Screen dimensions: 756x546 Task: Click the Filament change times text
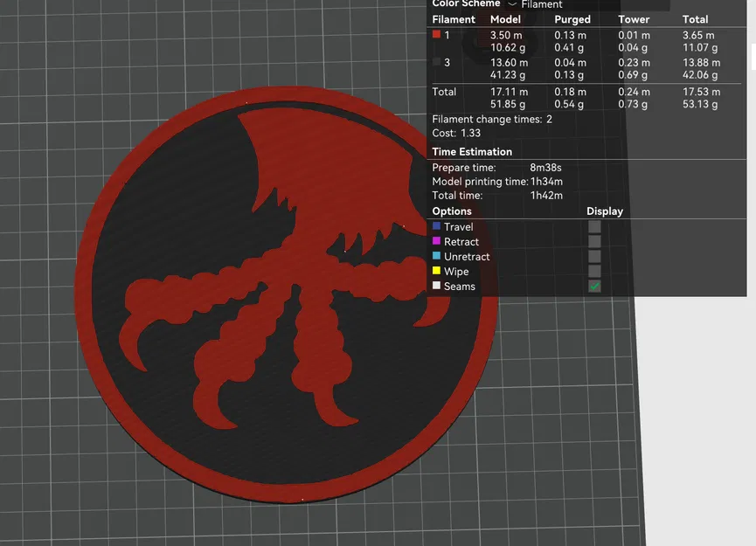tap(492, 119)
